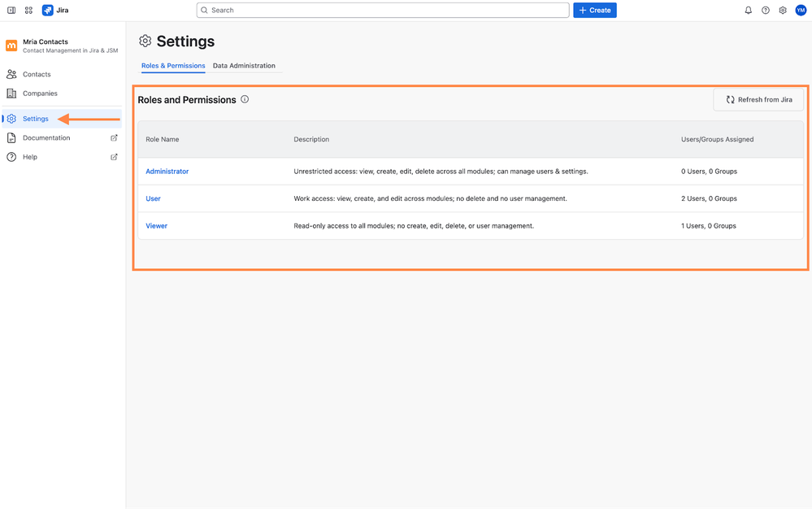Click the Viewer 'Read-only access' description
This screenshot has height=509, width=812.
click(x=414, y=226)
